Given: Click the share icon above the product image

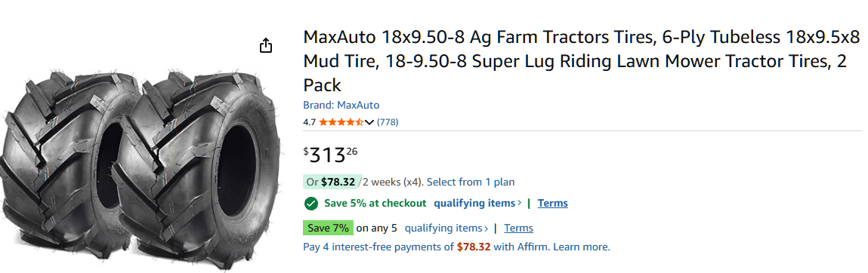Looking at the screenshot, I should (x=266, y=45).
